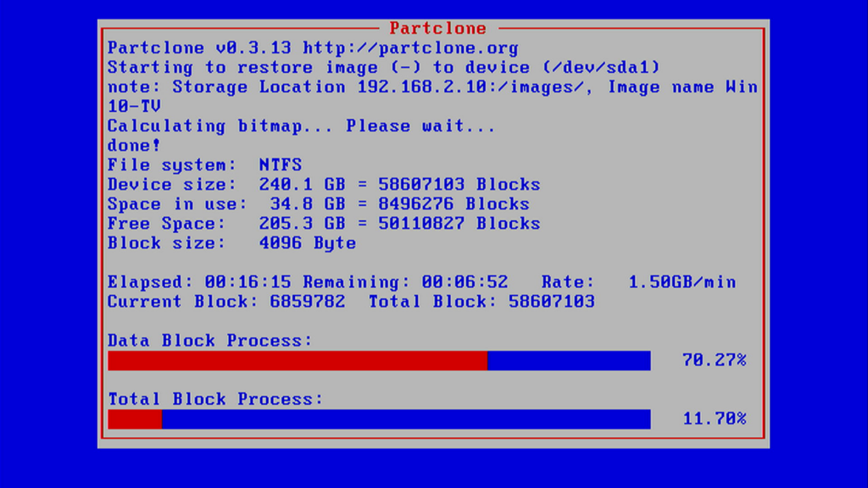Click the Block size 4096 Byte line

[231, 243]
